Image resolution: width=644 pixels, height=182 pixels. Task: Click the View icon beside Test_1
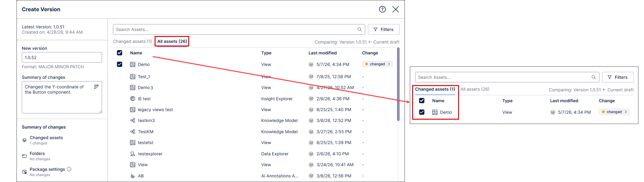click(133, 76)
